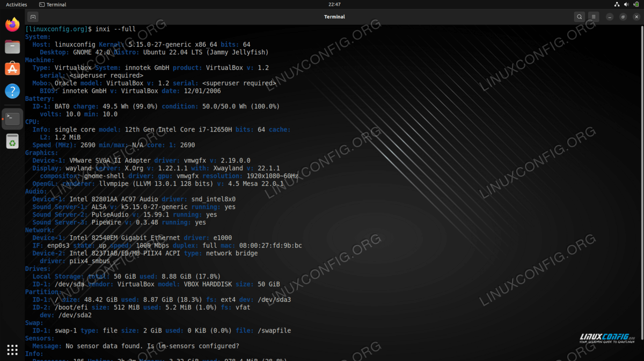Open the 22:47 clock calendar

point(334,4)
